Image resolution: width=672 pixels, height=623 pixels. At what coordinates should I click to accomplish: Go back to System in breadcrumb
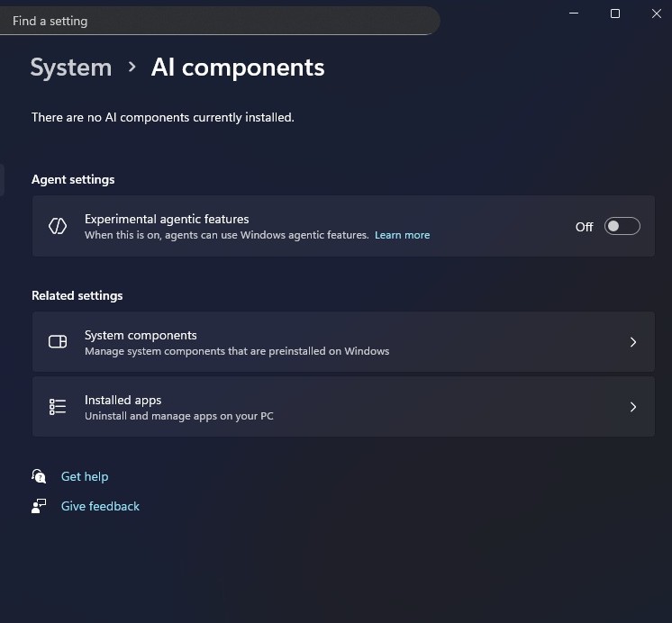pyautogui.click(x=71, y=68)
